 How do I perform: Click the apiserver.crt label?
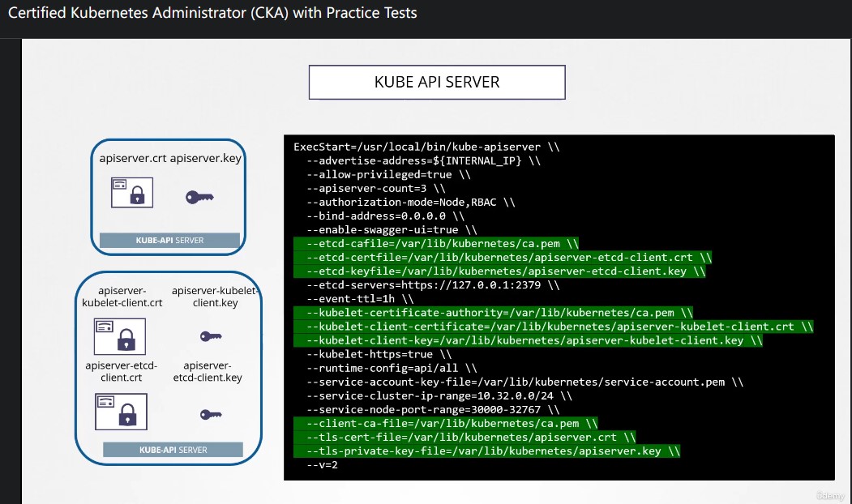(133, 158)
